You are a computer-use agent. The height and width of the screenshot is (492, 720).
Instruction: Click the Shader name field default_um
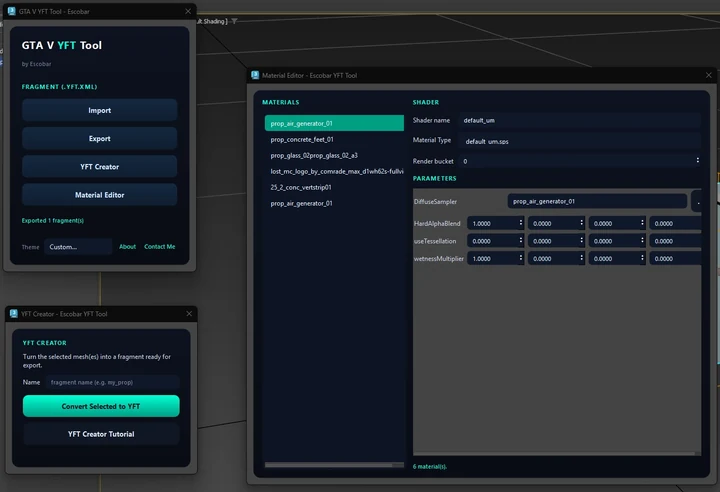click(x=579, y=120)
